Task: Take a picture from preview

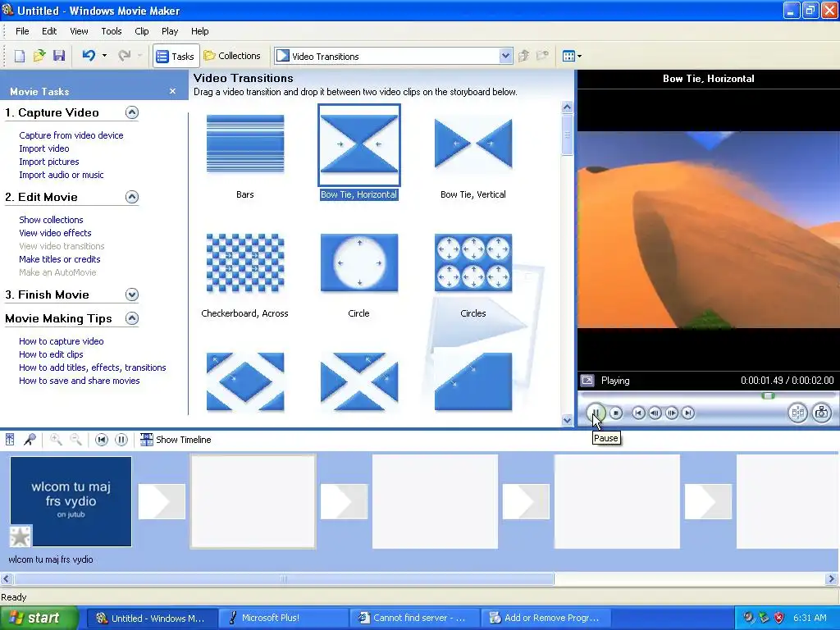Action: tap(822, 413)
